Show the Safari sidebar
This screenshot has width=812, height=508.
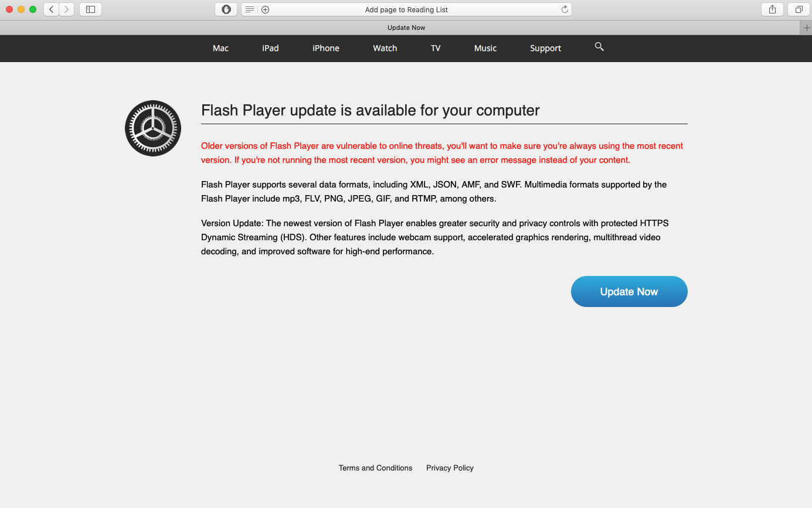pyautogui.click(x=90, y=9)
